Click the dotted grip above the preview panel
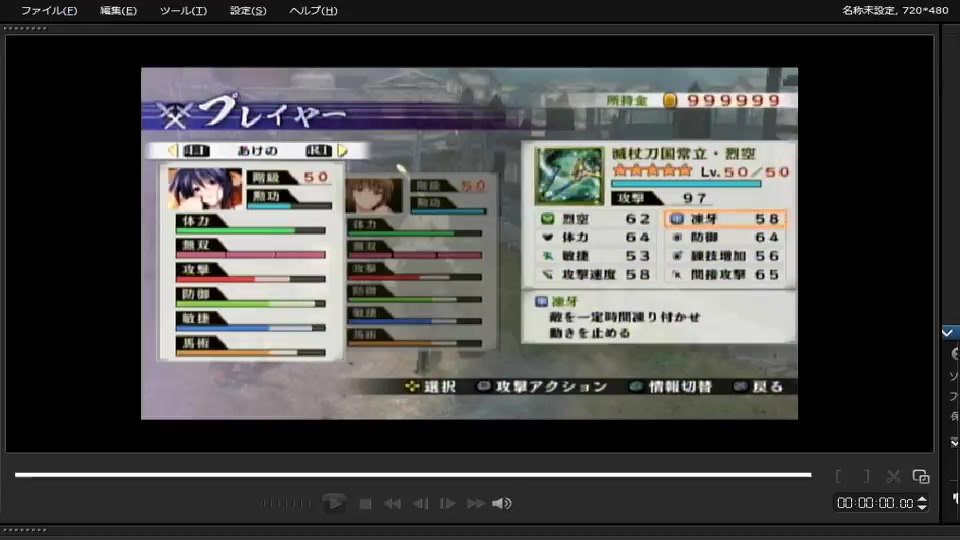Image resolution: width=960 pixels, height=540 pixels. pyautogui.click(x=25, y=28)
